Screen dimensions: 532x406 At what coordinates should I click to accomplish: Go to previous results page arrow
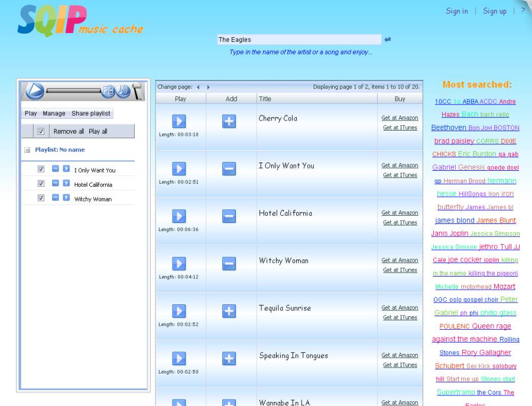[199, 87]
